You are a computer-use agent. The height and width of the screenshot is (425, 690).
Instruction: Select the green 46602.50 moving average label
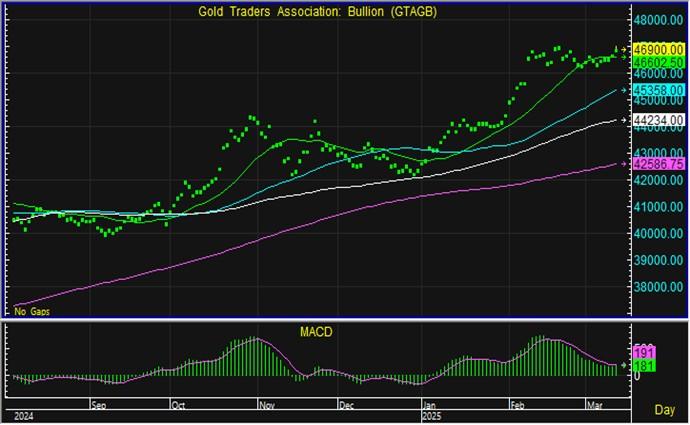[x=659, y=62]
